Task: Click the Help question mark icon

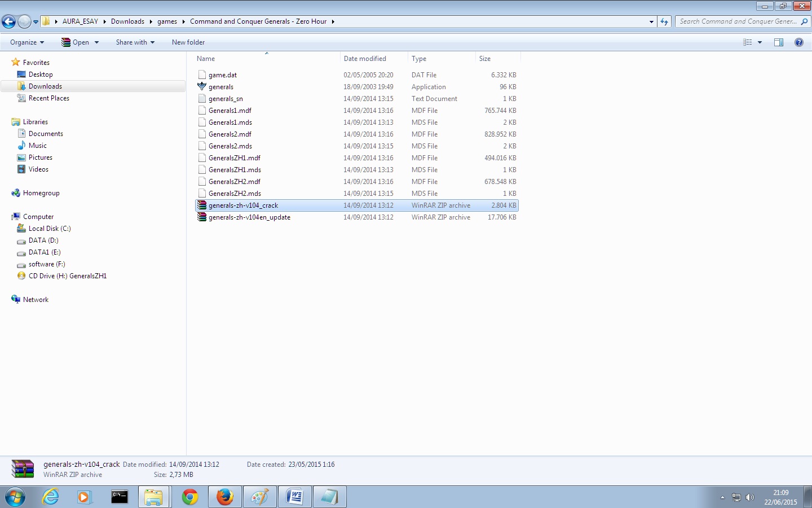Action: [x=799, y=42]
